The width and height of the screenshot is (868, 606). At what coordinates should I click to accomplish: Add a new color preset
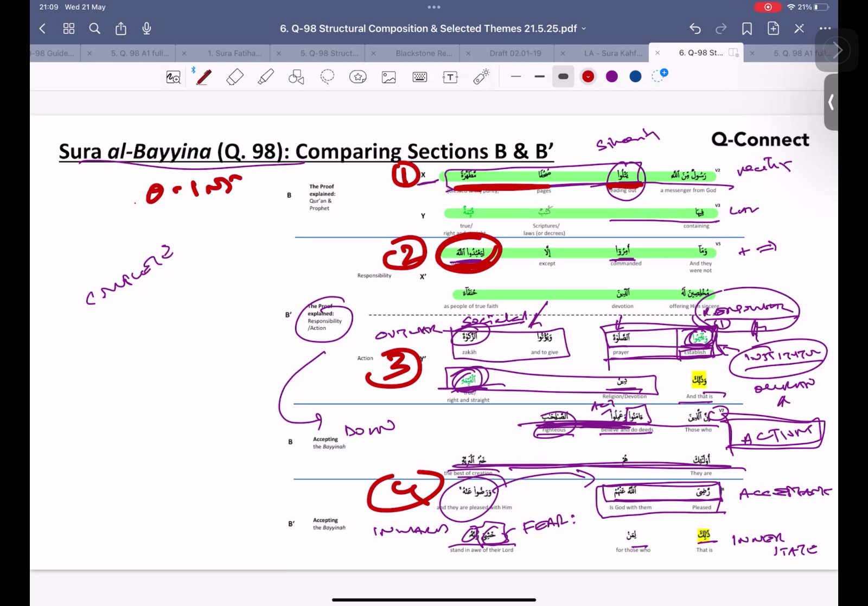point(660,76)
